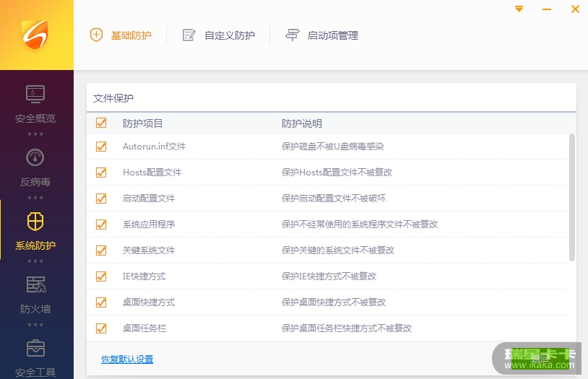Click description 保护IE快捷方式不被篡改
This screenshot has height=379, width=588.
329,276
